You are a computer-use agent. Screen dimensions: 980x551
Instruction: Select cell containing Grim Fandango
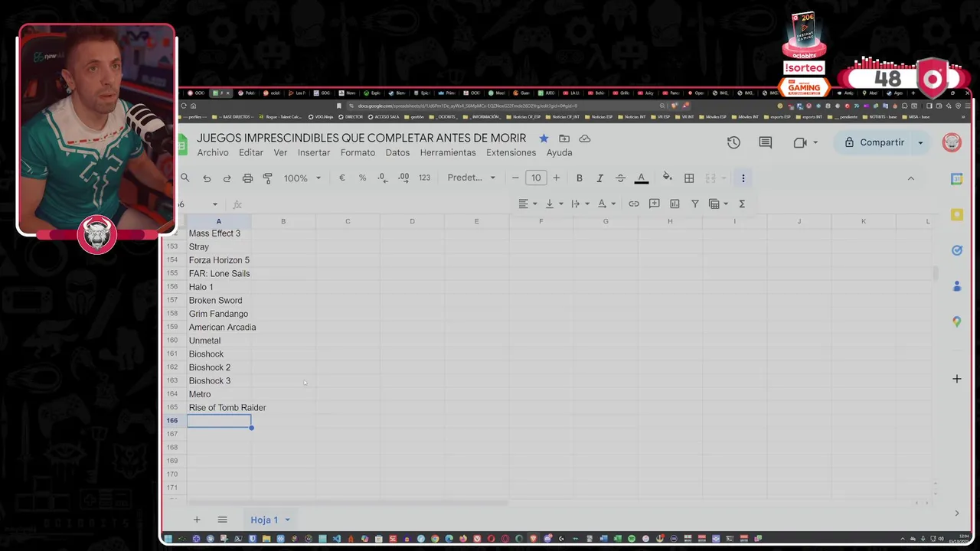pos(219,314)
